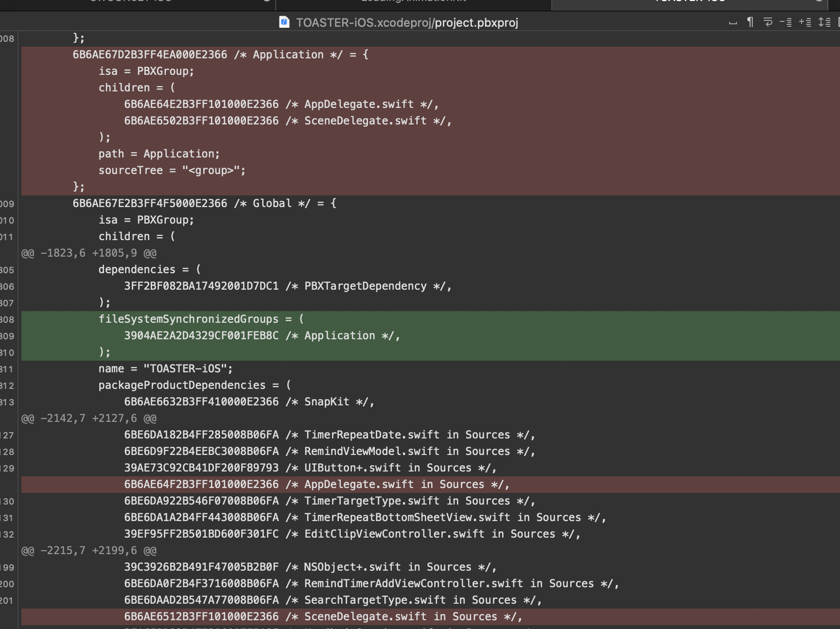840x629 pixels.
Task: Click PBXTargetDependency line
Action: (x=431, y=286)
